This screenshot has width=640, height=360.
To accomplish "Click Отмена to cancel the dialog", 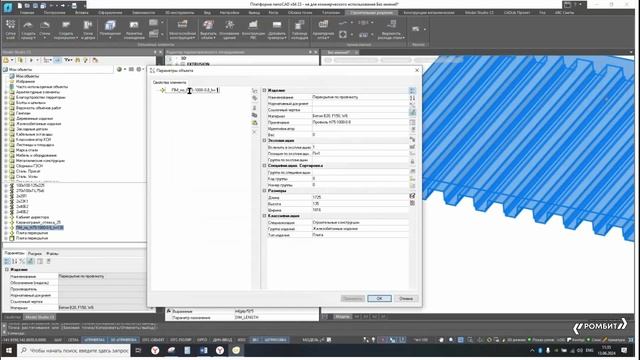I will tap(406, 298).
